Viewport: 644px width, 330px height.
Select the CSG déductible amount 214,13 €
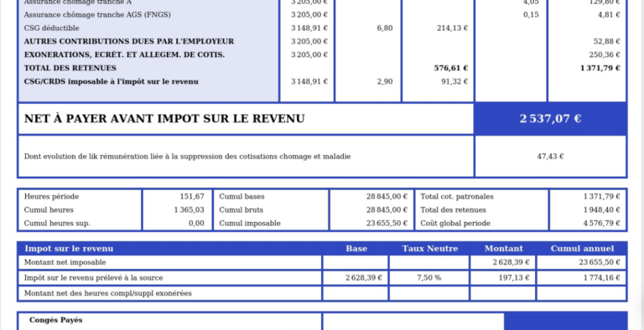(452, 28)
